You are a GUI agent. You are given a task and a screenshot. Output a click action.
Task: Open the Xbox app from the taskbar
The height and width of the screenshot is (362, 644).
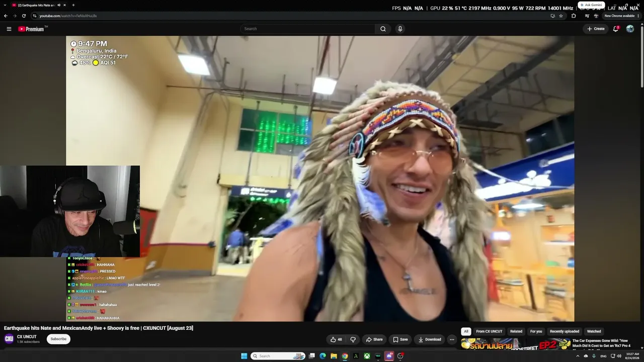pyautogui.click(x=367, y=356)
